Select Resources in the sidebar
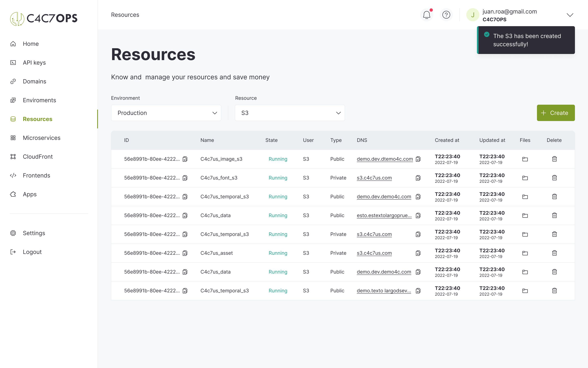Viewport: 588px width, 368px height. [37, 119]
